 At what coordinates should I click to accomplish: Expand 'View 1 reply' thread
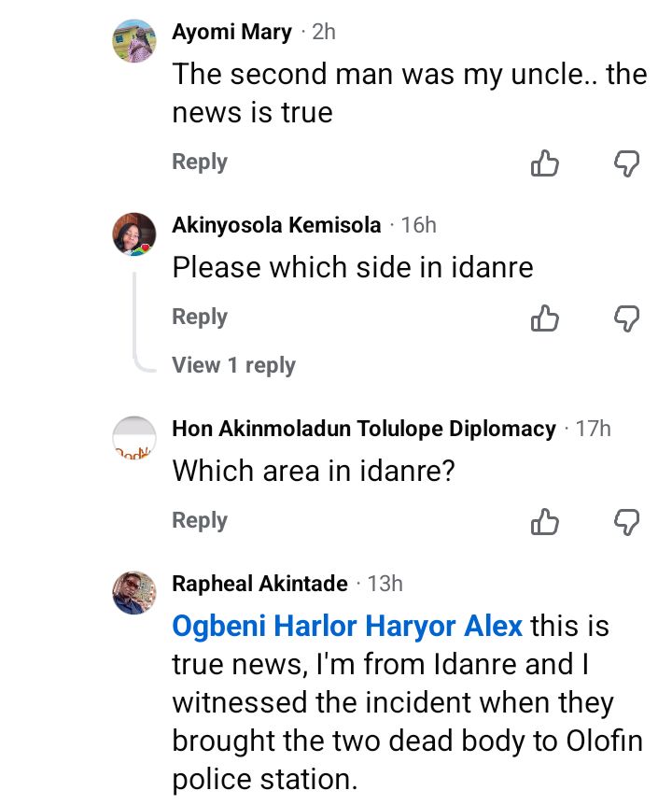tap(233, 365)
